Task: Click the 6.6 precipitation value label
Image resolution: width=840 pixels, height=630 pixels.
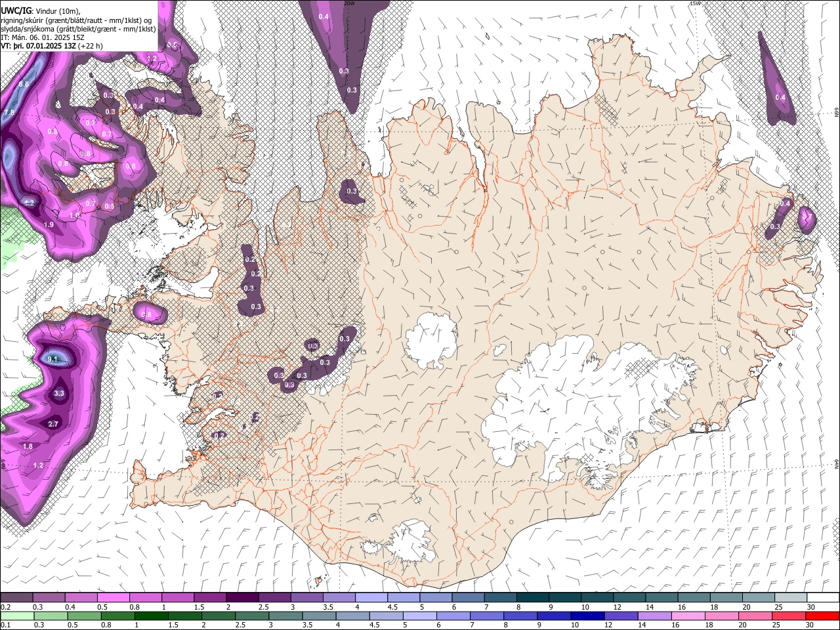Action: (24, 85)
